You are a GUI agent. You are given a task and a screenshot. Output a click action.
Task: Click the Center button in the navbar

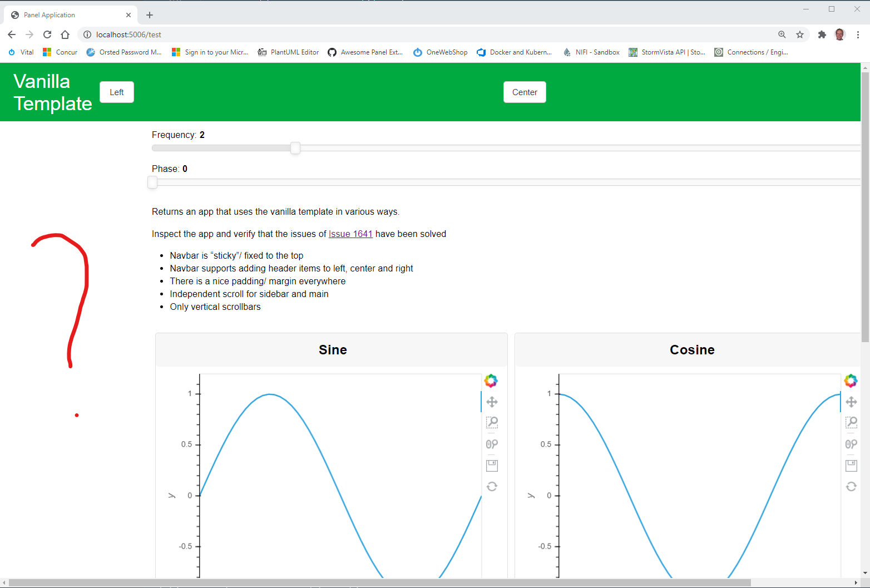(524, 92)
